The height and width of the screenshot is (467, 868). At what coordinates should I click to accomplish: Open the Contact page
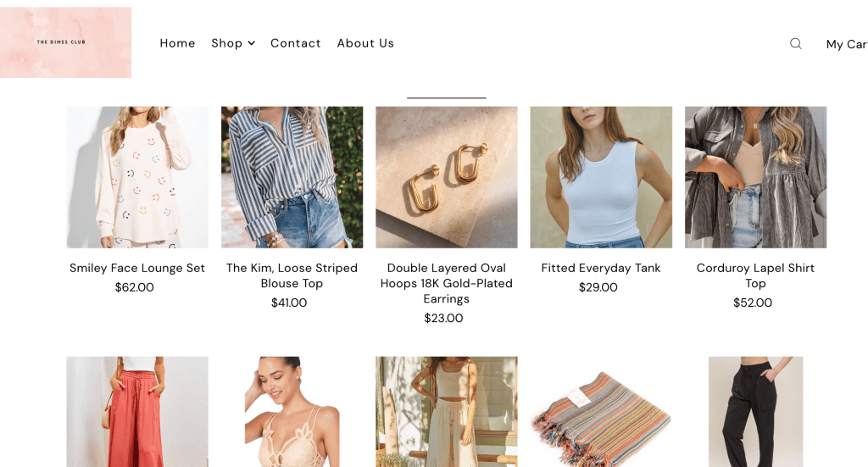(296, 43)
